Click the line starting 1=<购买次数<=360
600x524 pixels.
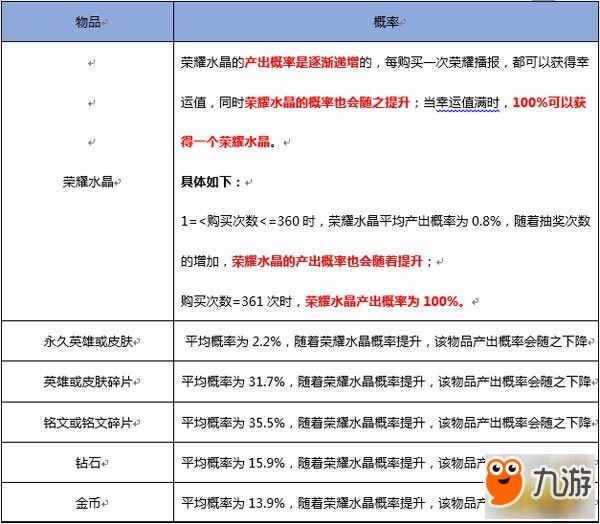(385, 221)
